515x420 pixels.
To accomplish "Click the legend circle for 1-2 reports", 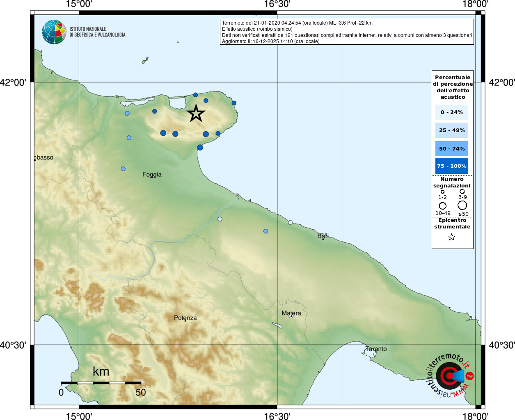I will click(x=442, y=192).
